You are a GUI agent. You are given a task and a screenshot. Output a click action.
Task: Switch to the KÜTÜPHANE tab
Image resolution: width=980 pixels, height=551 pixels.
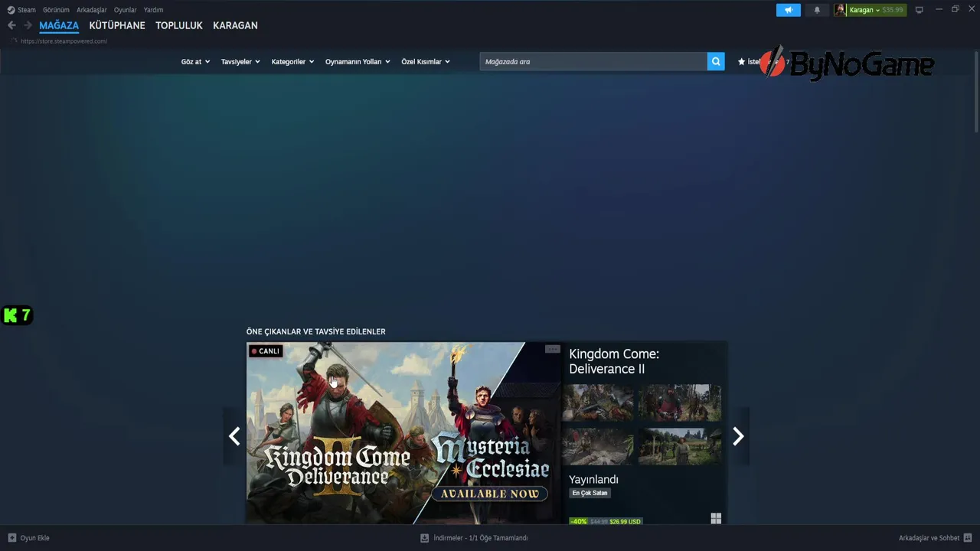click(x=117, y=25)
